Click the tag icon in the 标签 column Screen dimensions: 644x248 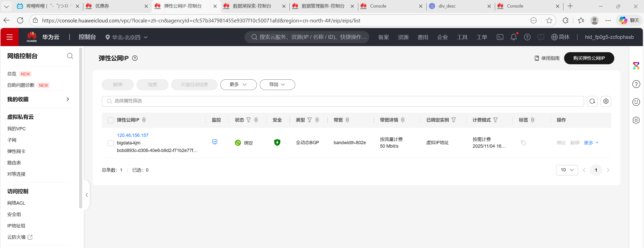coord(524,143)
